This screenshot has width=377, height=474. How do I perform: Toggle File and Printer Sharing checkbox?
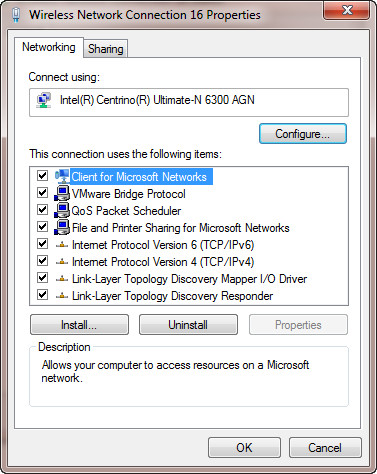(x=42, y=227)
